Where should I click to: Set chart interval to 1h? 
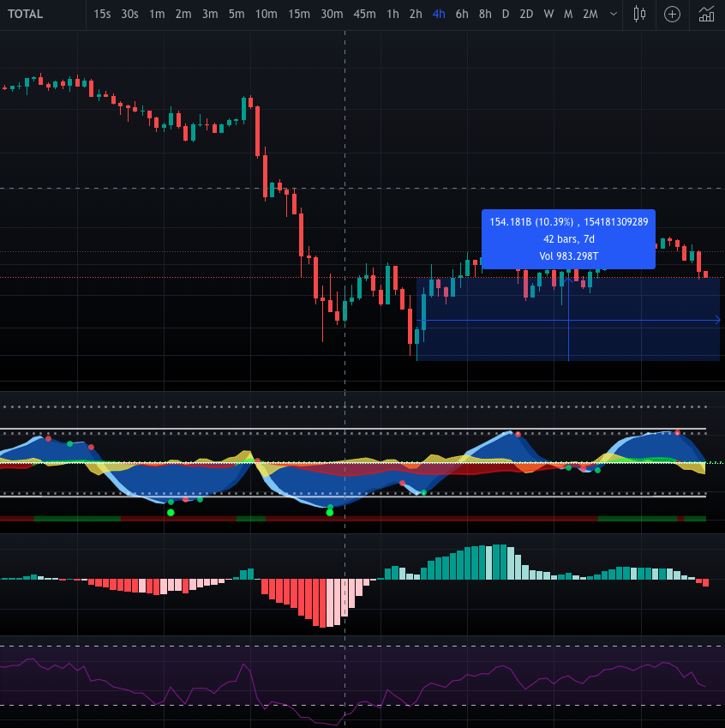(392, 14)
